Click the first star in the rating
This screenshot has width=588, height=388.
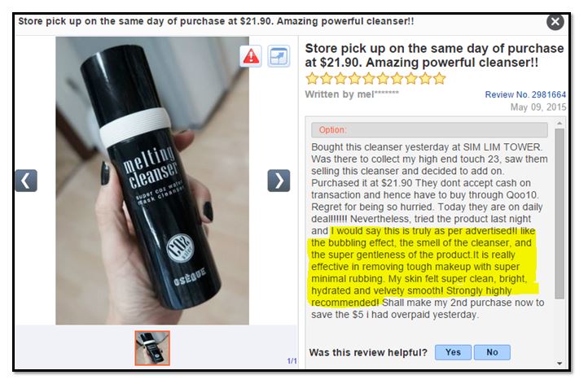coord(313,79)
